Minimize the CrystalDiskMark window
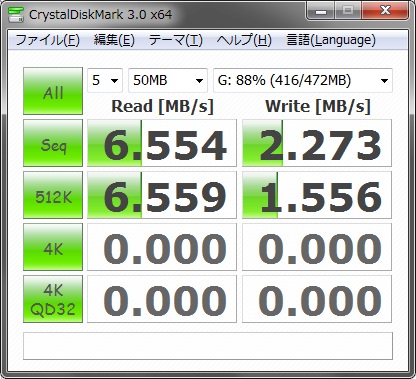The height and width of the screenshot is (379, 416). [321, 11]
